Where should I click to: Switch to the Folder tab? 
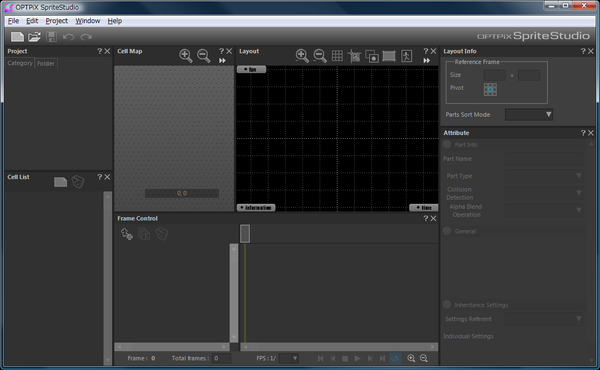point(46,64)
